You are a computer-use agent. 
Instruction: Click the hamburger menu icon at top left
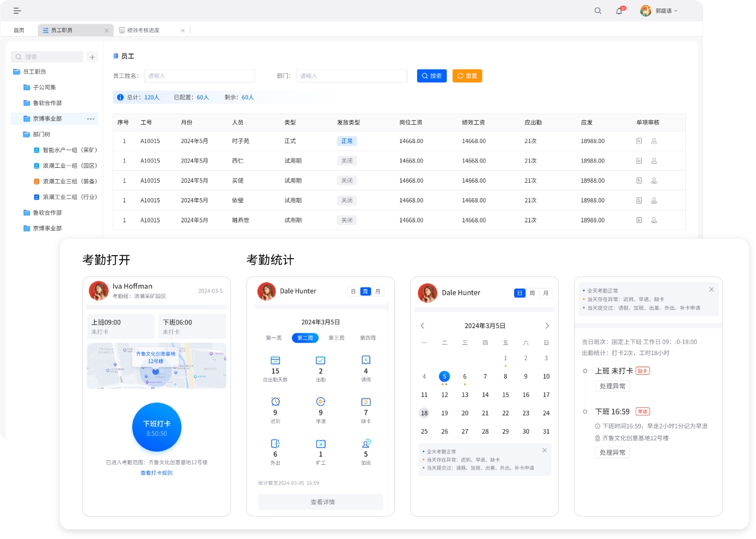(x=17, y=11)
